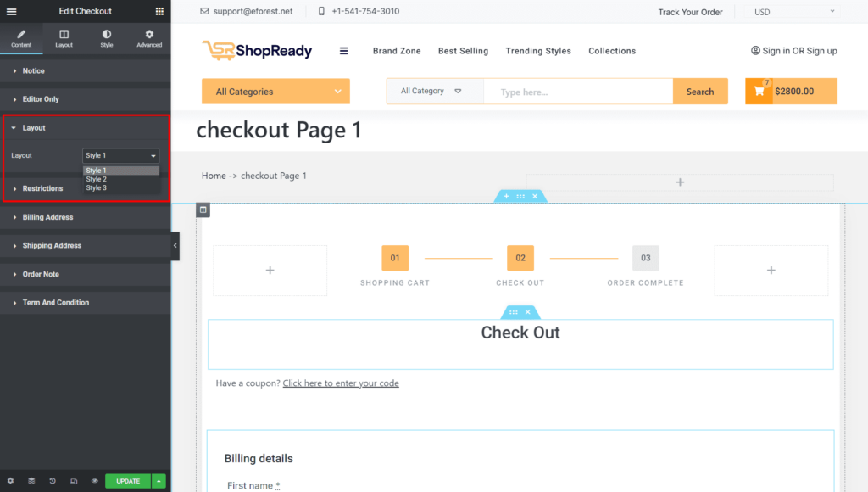The width and height of the screenshot is (868, 492).
Task: Switch to the Content tab
Action: (21, 38)
